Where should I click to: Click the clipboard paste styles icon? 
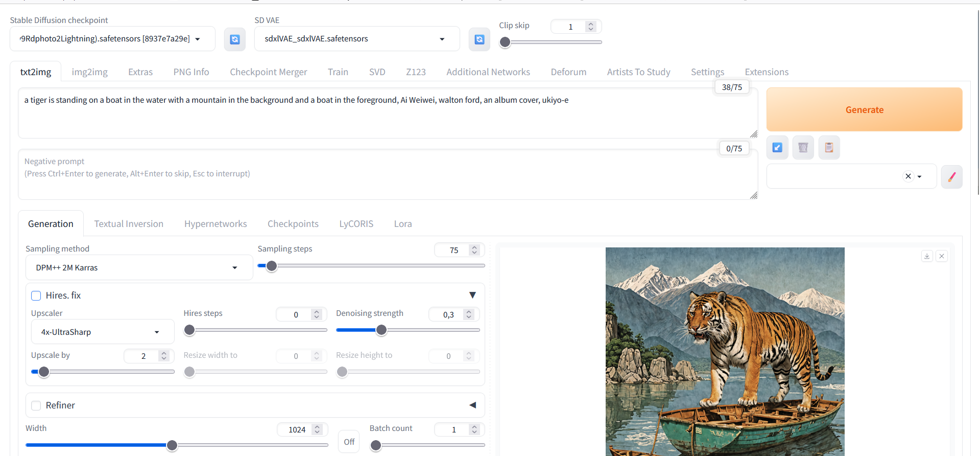pos(829,148)
